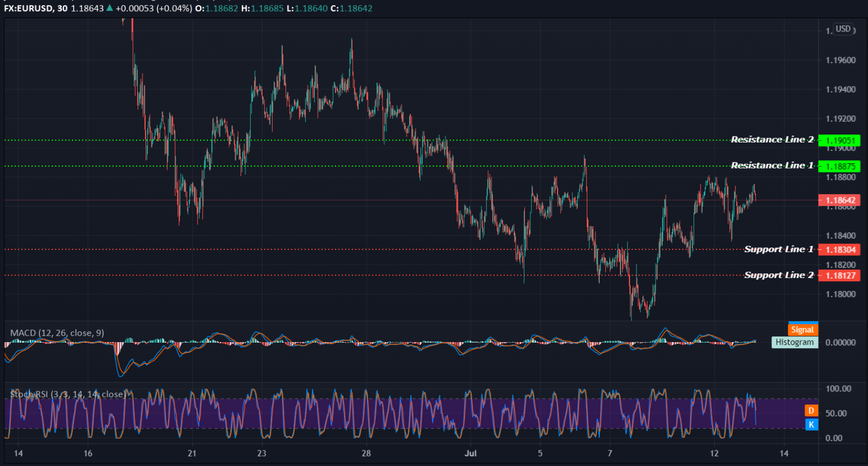Click the 1.19051 green price tag
The image size is (868, 466).
pos(839,140)
